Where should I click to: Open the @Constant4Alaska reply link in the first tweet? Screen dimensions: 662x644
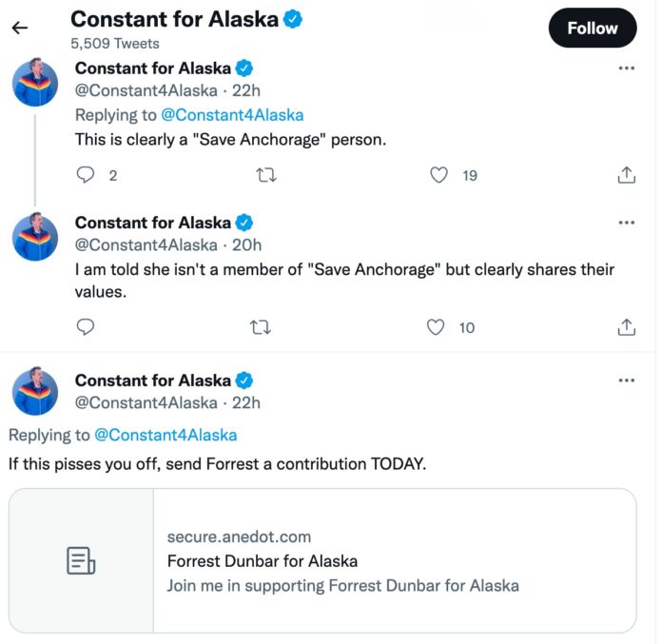point(232,115)
